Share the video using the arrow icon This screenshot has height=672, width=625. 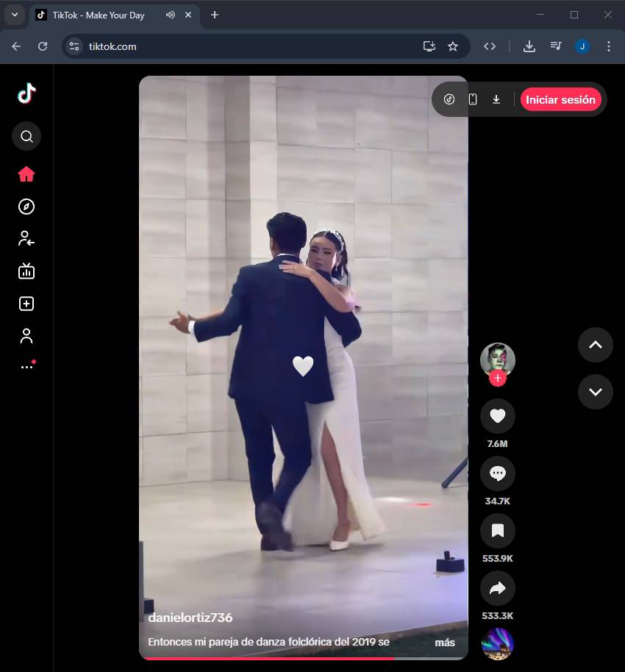pyautogui.click(x=498, y=588)
